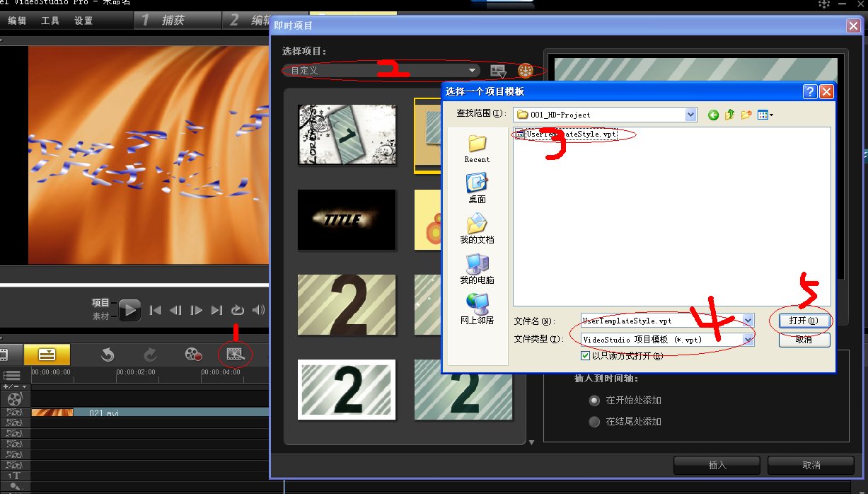Select the 在结尾处添加 radio button
Viewport: 868px width, 494px height.
[x=594, y=422]
